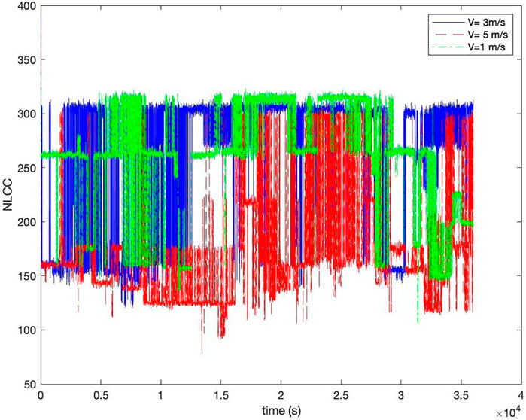Click x-axis tick label 1

[x=161, y=395]
